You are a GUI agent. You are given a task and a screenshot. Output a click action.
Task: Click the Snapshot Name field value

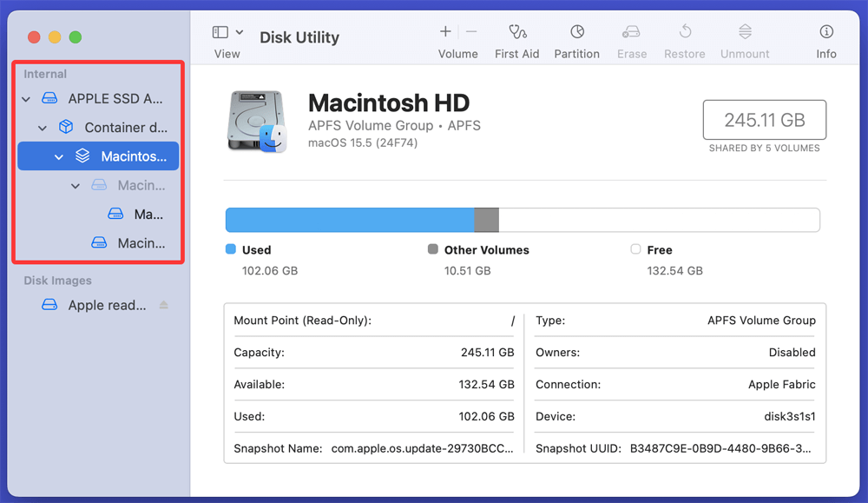pyautogui.click(x=421, y=448)
